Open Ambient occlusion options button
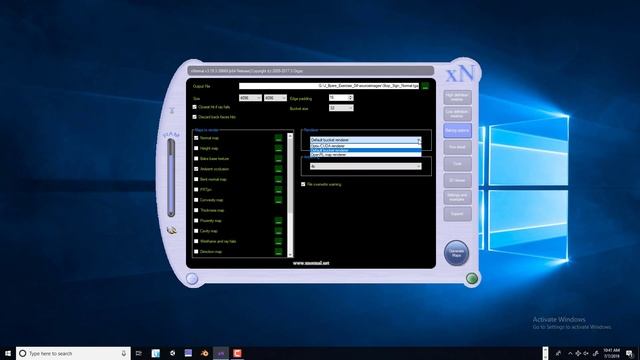Image resolution: width=640 pixels, height=360 pixels. pos(278,169)
